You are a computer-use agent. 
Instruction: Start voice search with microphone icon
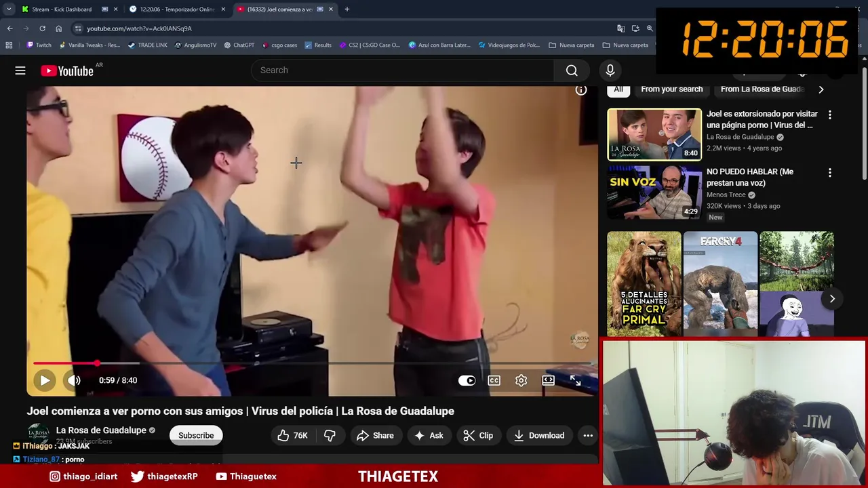pyautogui.click(x=610, y=70)
